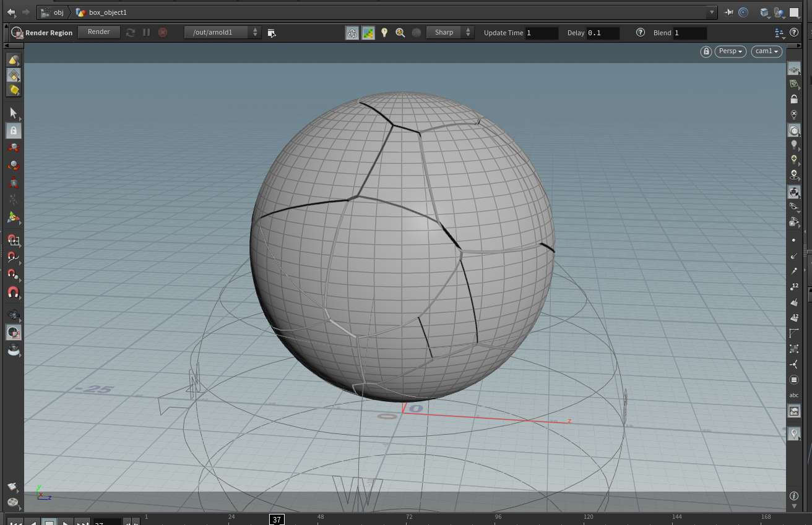Click the plain red magnet snap icon
This screenshot has width=812, height=525.
(14, 292)
